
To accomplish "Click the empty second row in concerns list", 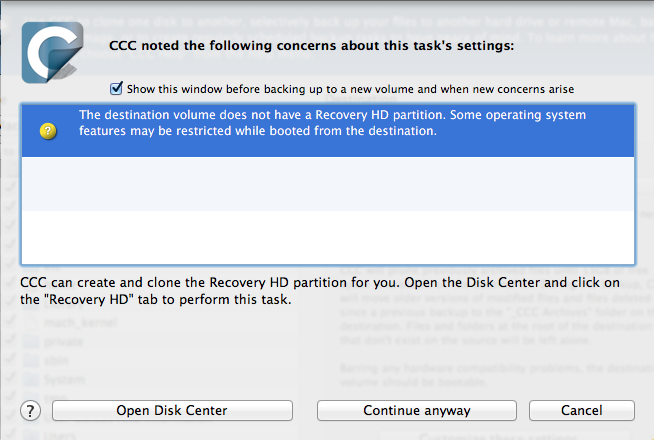I will pos(328,184).
